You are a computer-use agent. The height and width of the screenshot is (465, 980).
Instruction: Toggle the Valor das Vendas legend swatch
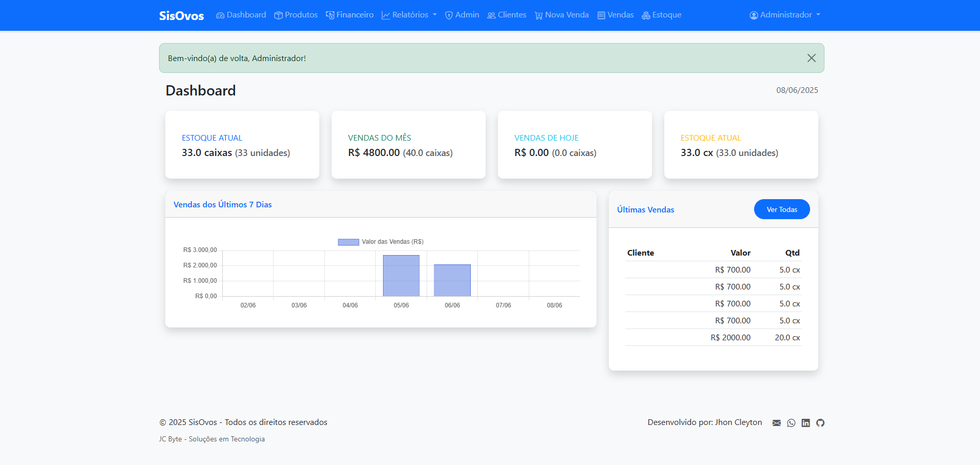pyautogui.click(x=348, y=242)
